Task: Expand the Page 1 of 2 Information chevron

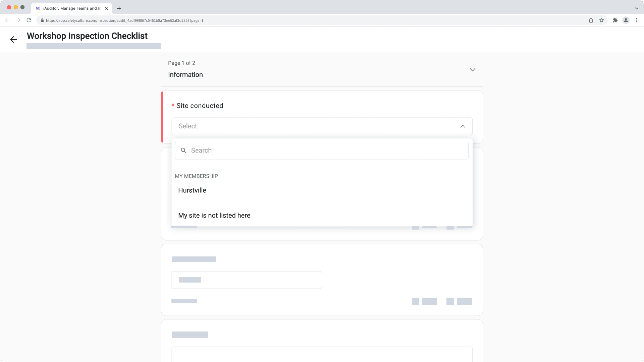Action: [x=472, y=70]
